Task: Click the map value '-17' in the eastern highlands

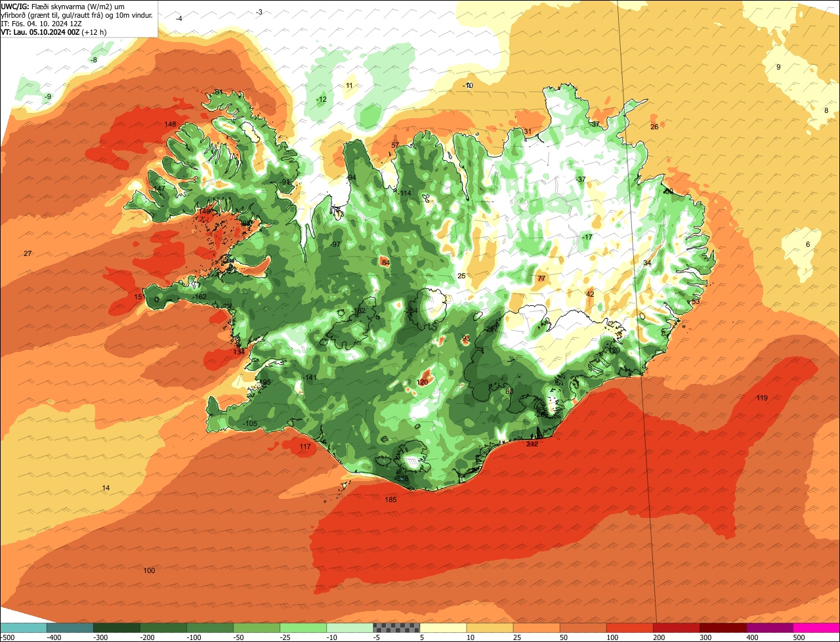Action: [587, 238]
